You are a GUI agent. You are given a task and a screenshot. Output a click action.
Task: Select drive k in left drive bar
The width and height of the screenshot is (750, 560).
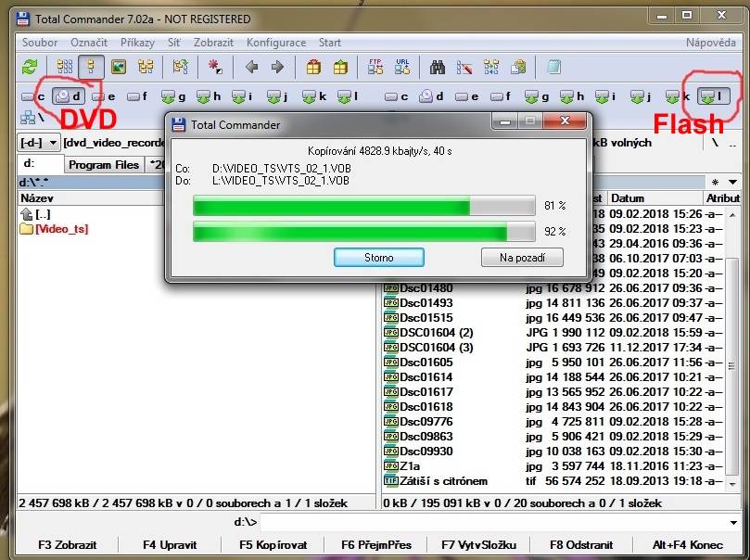314,96
